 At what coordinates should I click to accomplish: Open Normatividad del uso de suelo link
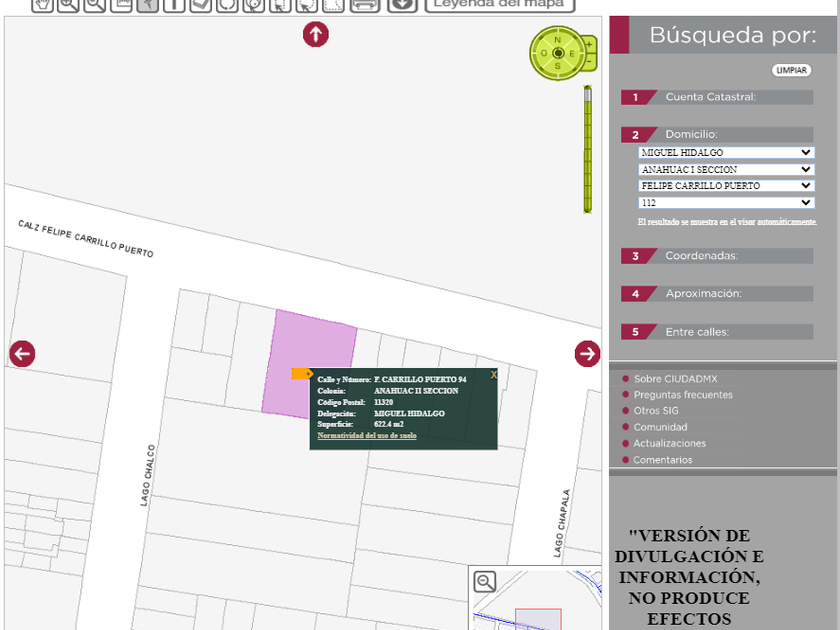[x=367, y=436]
